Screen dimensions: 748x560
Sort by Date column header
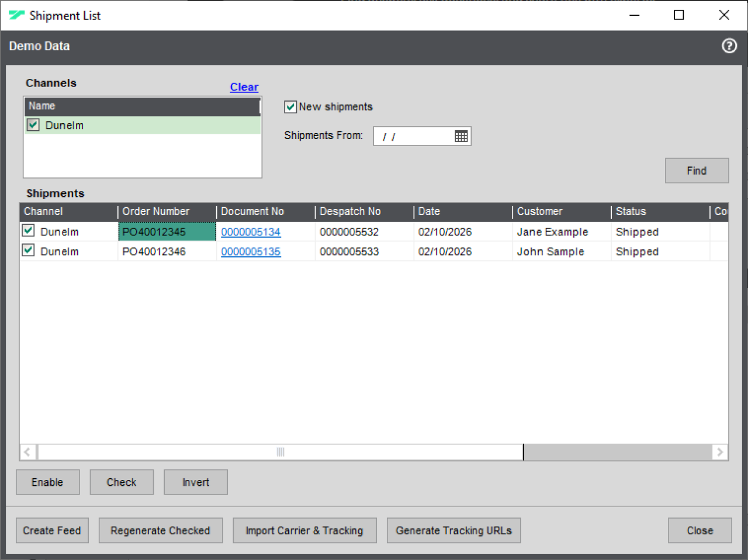pos(463,211)
